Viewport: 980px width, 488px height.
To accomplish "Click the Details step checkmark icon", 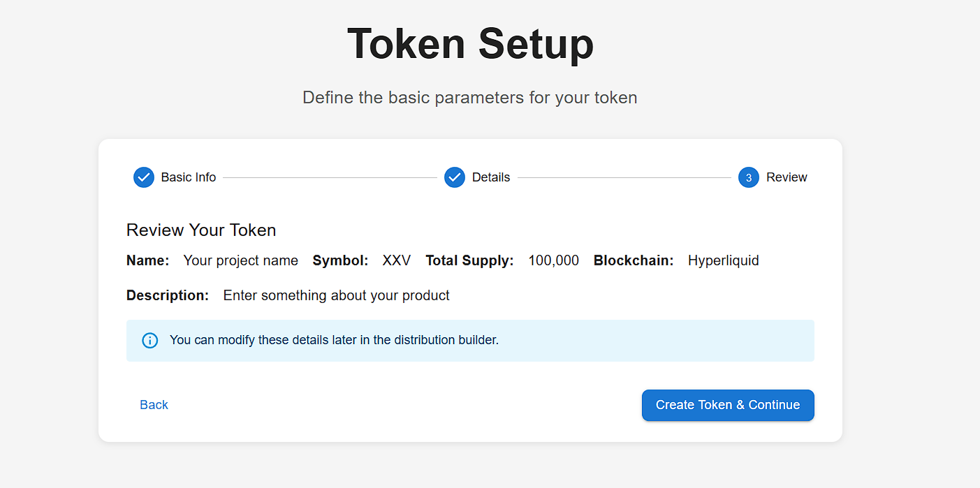I will pos(455,177).
